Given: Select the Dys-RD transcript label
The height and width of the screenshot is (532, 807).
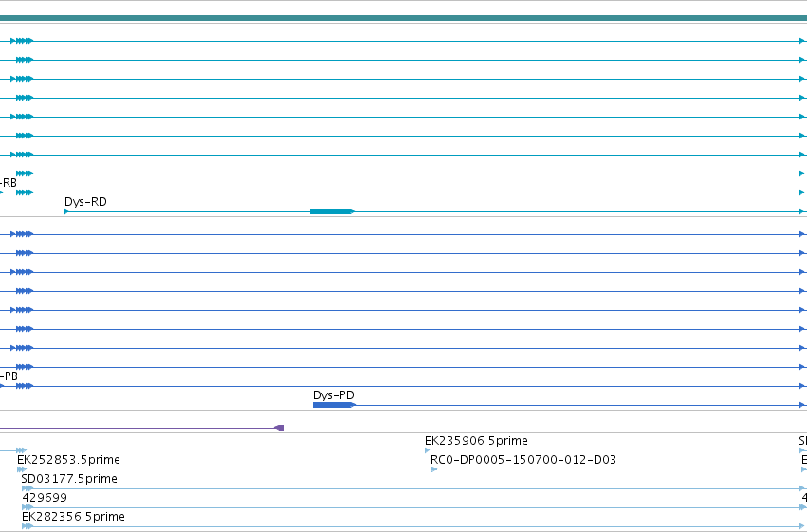Looking at the screenshot, I should (x=85, y=202).
